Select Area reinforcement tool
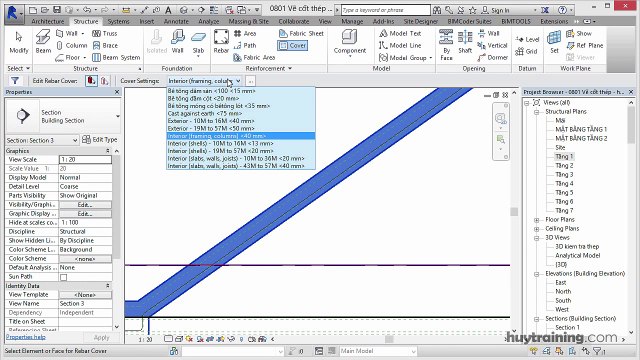 click(x=245, y=33)
